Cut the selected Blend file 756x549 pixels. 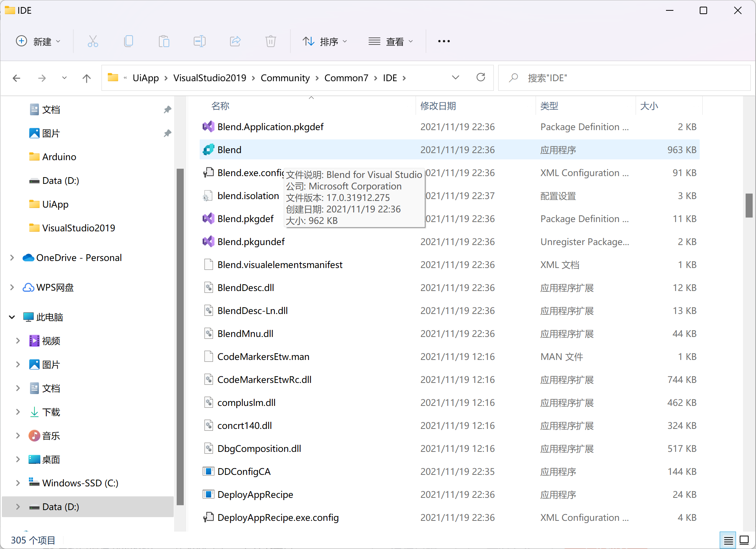click(x=93, y=41)
